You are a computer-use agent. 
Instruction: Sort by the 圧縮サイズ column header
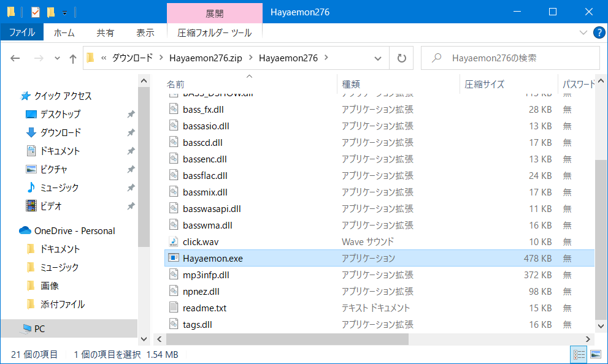coord(484,84)
